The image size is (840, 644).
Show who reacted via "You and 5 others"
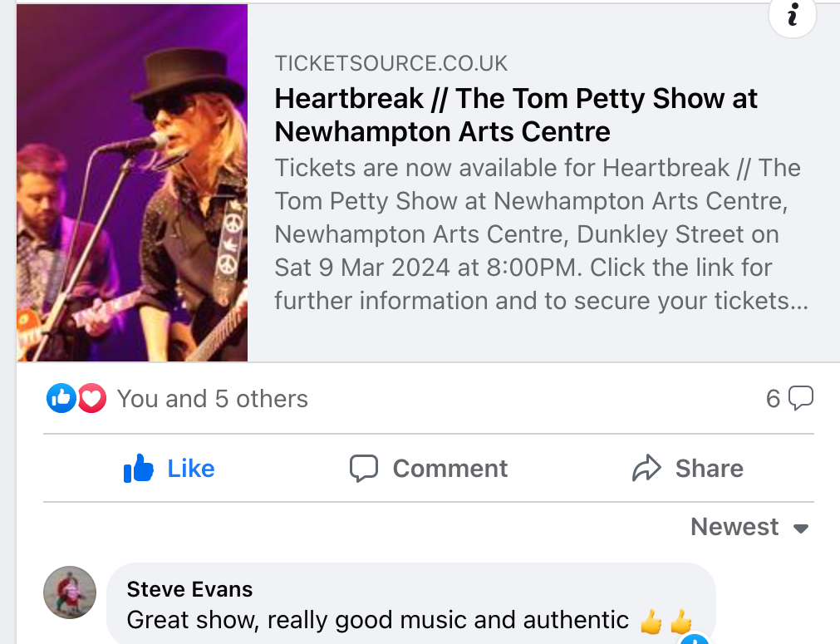(212, 399)
